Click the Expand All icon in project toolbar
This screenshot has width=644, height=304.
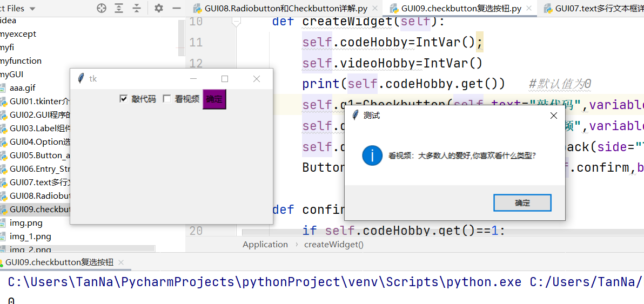click(x=119, y=8)
